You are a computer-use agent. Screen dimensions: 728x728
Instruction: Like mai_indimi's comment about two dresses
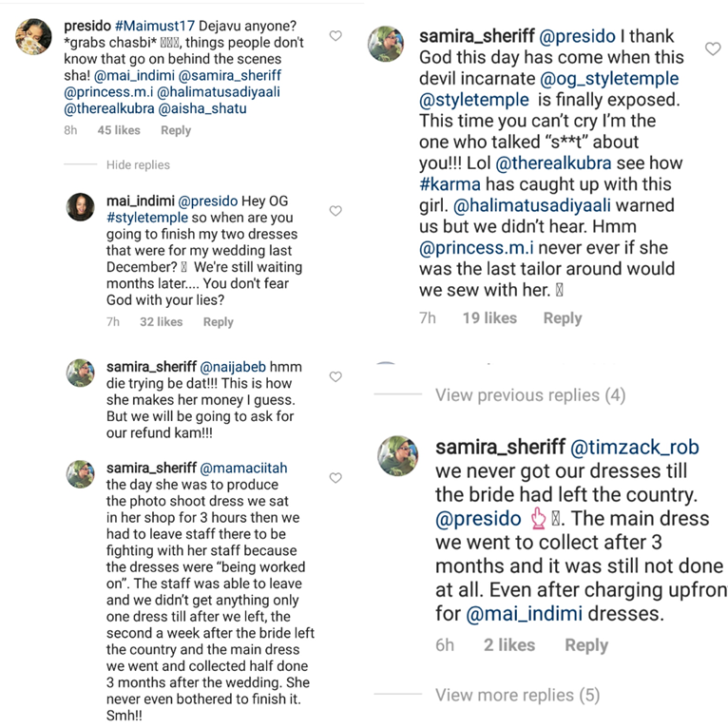click(335, 210)
